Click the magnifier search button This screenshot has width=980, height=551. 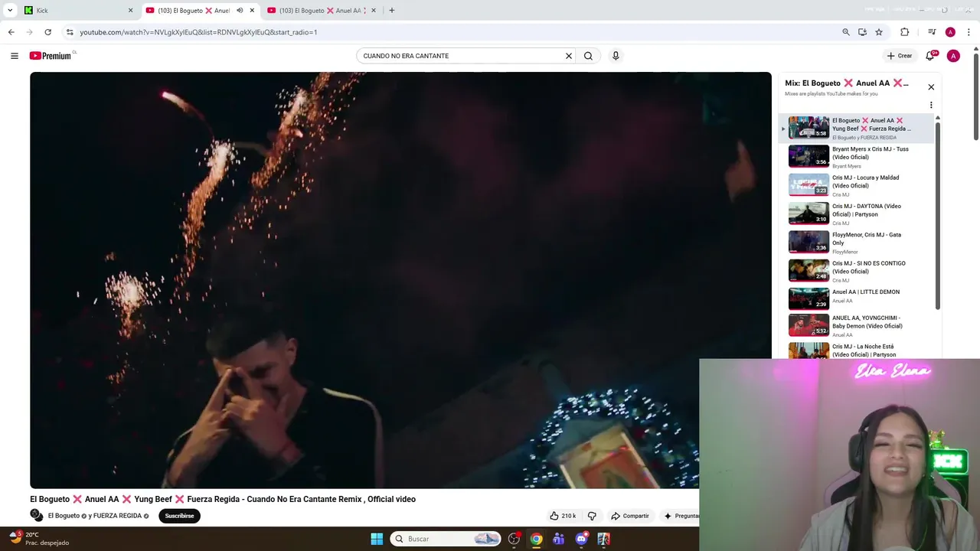click(588, 56)
